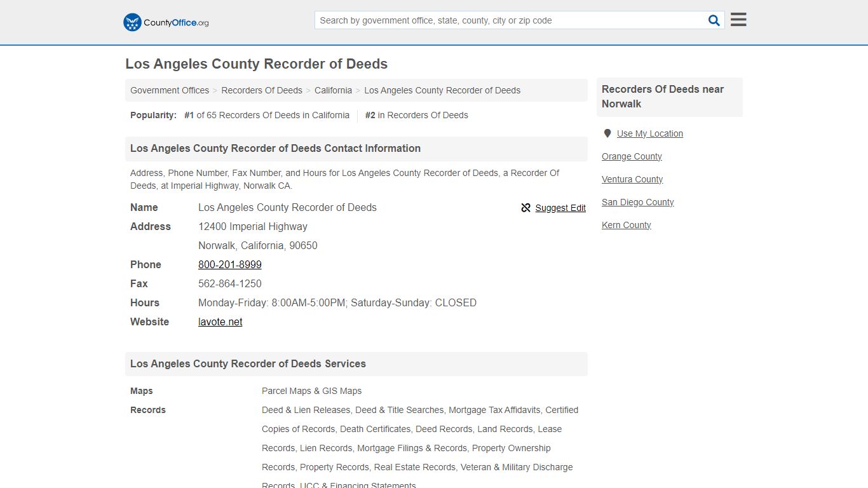Open Orange County recorder link

632,156
